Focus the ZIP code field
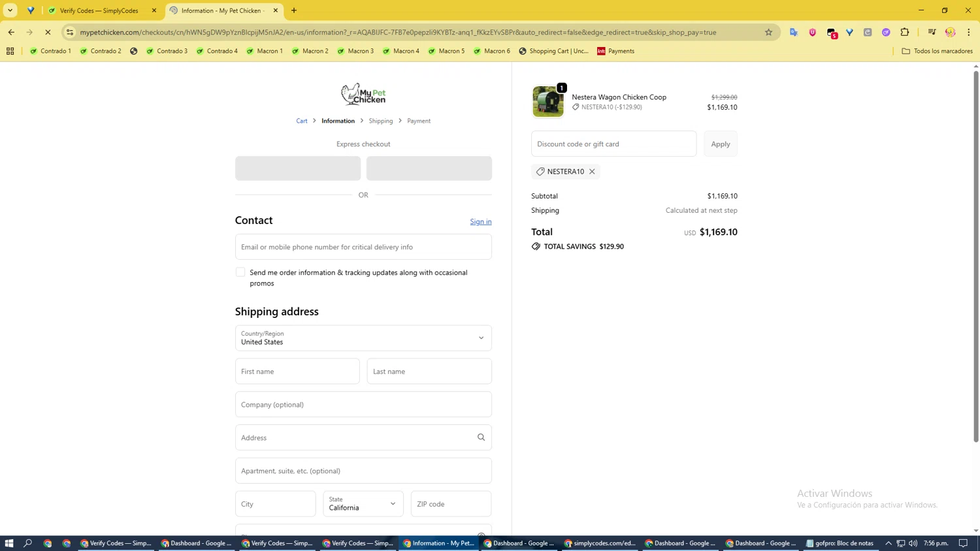This screenshot has width=980, height=551. click(x=451, y=504)
